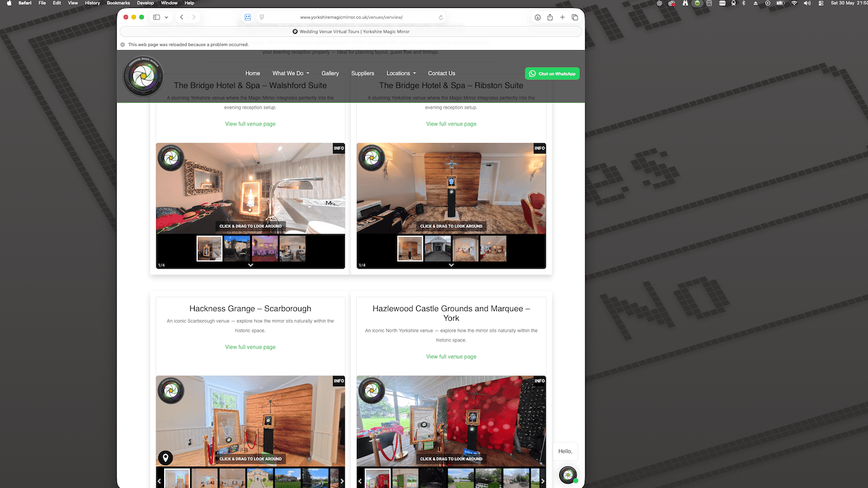The width and height of the screenshot is (868, 488).
Task: Open Safari downloads icon
Action: 538,18
